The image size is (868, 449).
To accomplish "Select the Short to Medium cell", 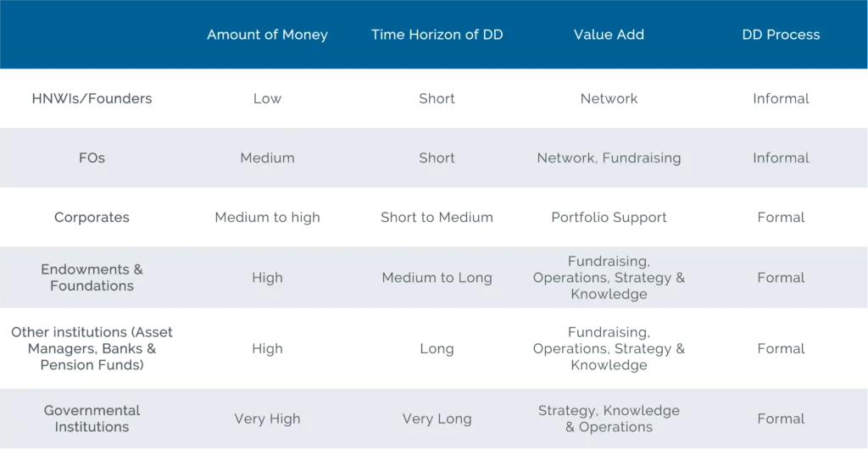I will (x=437, y=218).
